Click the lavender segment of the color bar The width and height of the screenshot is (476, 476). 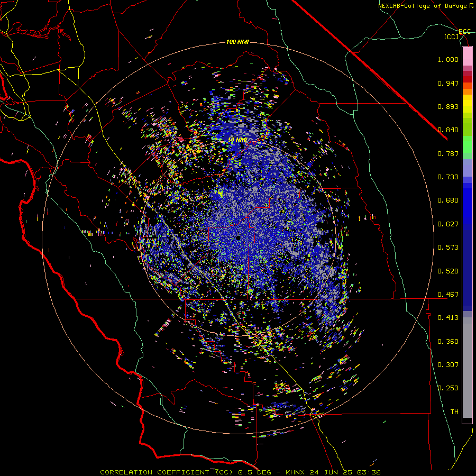click(467, 168)
